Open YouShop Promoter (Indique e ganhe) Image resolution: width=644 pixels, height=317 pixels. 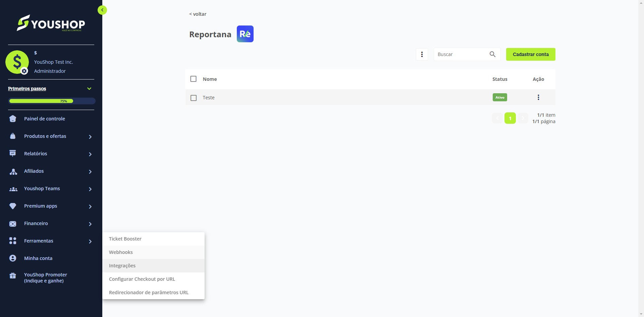(46, 278)
